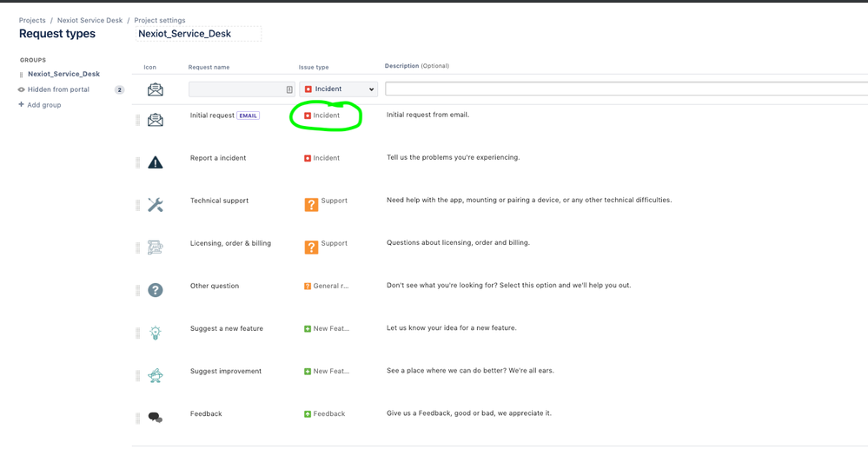Click description starting 'Don't see what you're looking for'
This screenshot has width=868, height=462.
(x=509, y=286)
